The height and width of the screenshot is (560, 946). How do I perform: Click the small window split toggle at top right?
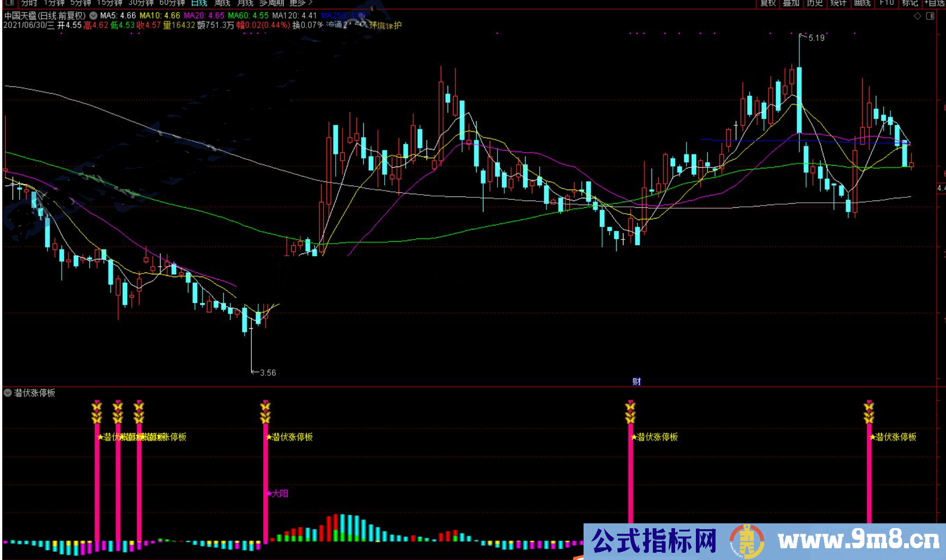tap(929, 16)
